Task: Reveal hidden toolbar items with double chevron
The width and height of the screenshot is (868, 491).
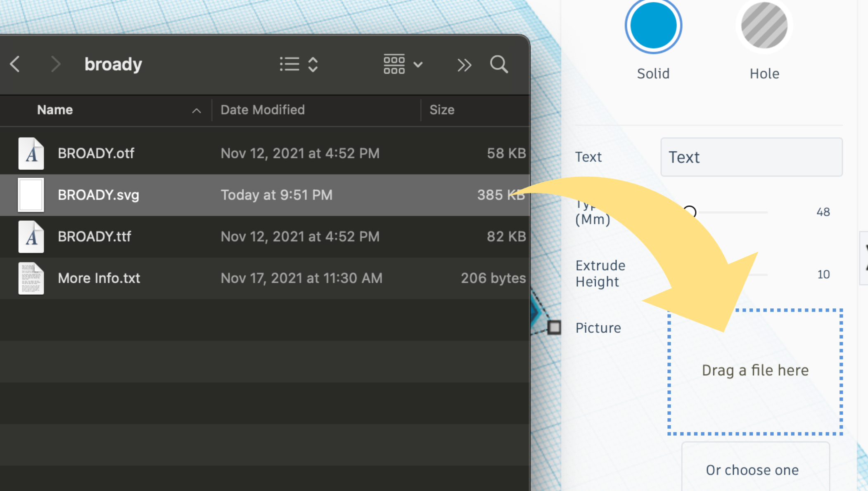Action: point(464,65)
